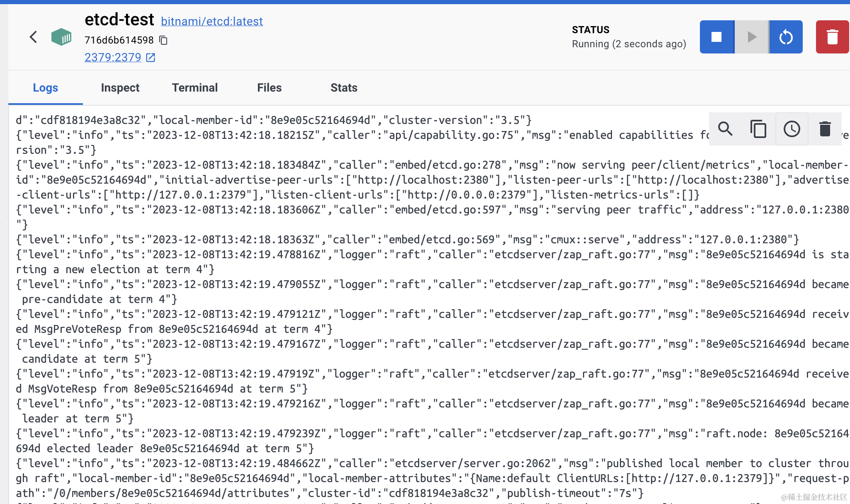Screen dimensions: 850x504
Task: Copy logs to clipboard
Action: pos(758,129)
